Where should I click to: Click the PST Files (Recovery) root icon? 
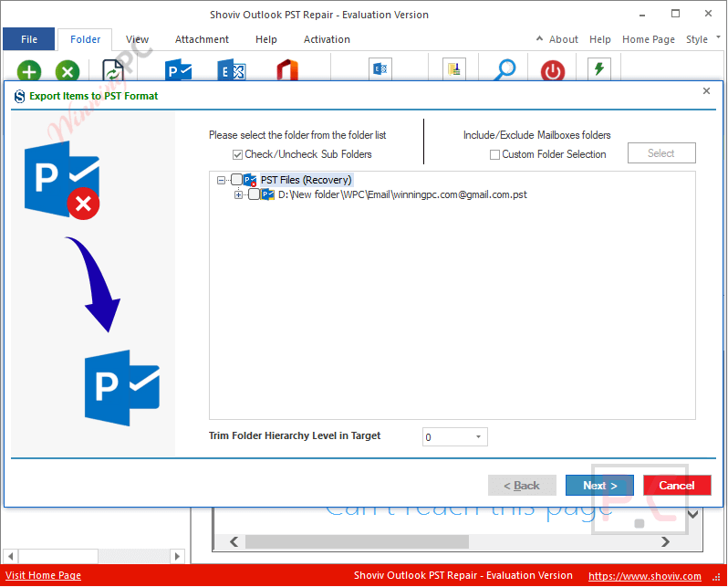point(250,180)
